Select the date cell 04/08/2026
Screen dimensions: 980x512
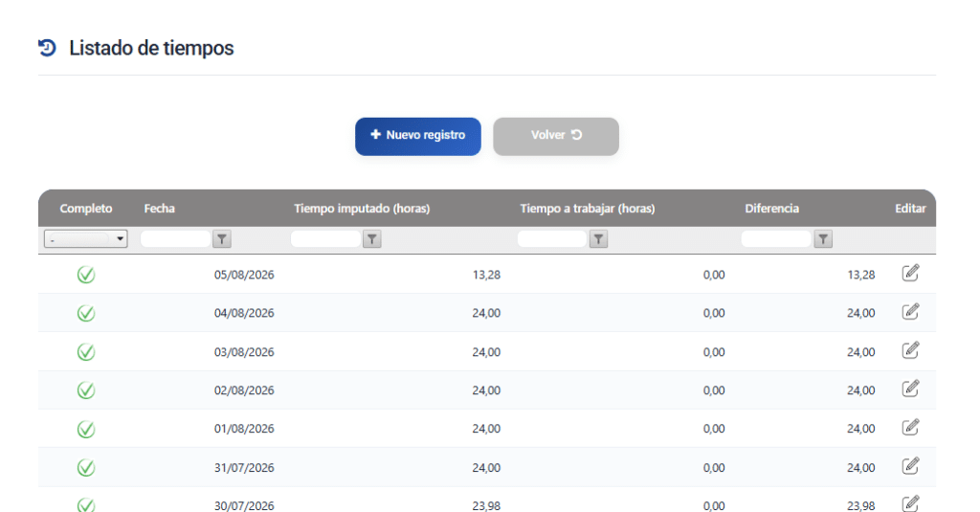[x=244, y=313]
